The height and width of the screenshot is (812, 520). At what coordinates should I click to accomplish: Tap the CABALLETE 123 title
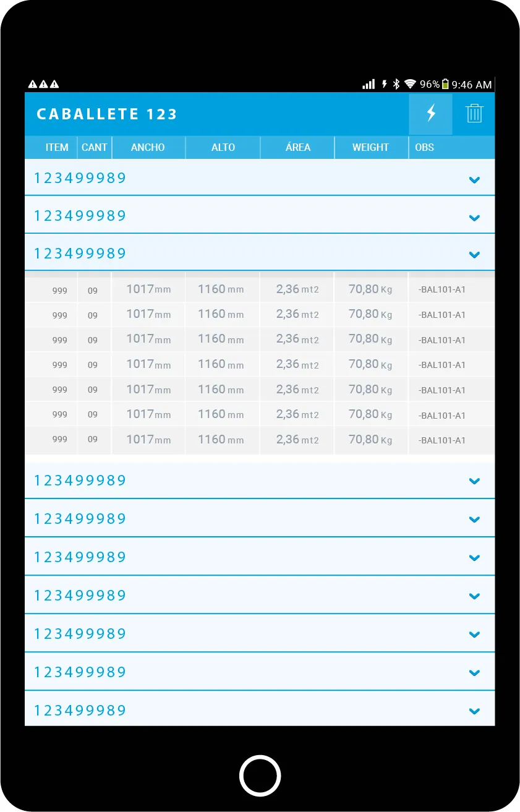point(107,114)
